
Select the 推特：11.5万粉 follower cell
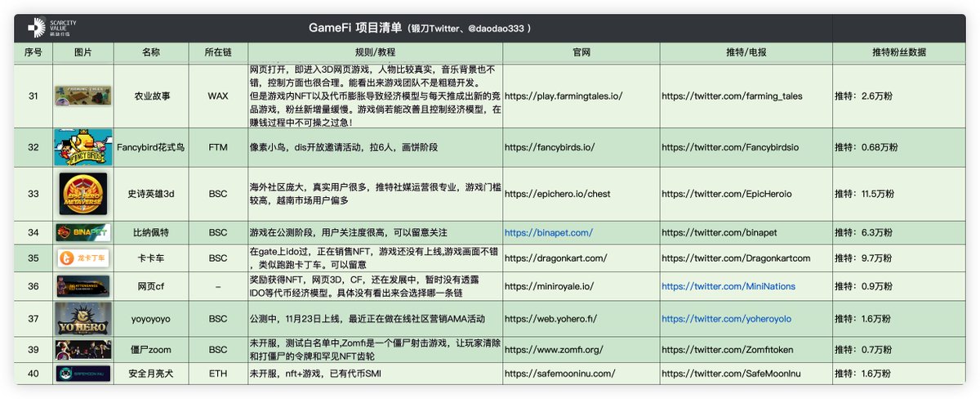pos(898,195)
